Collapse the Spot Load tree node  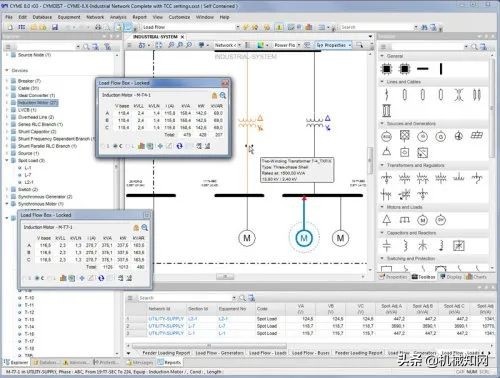(7, 160)
